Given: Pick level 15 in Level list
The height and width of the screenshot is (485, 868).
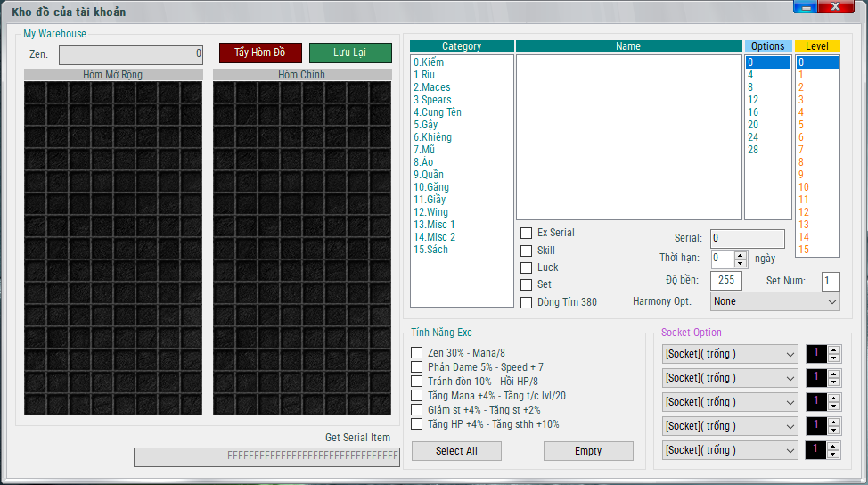Looking at the screenshot, I should coord(804,250).
